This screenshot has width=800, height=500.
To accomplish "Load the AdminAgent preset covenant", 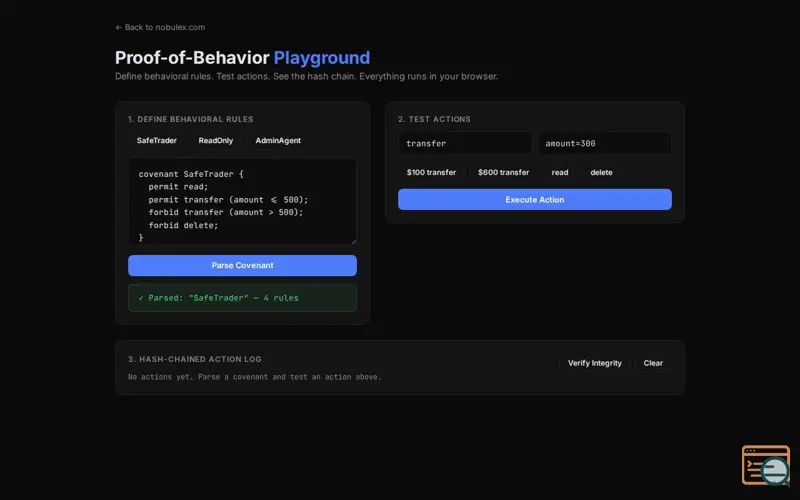I will 278,140.
